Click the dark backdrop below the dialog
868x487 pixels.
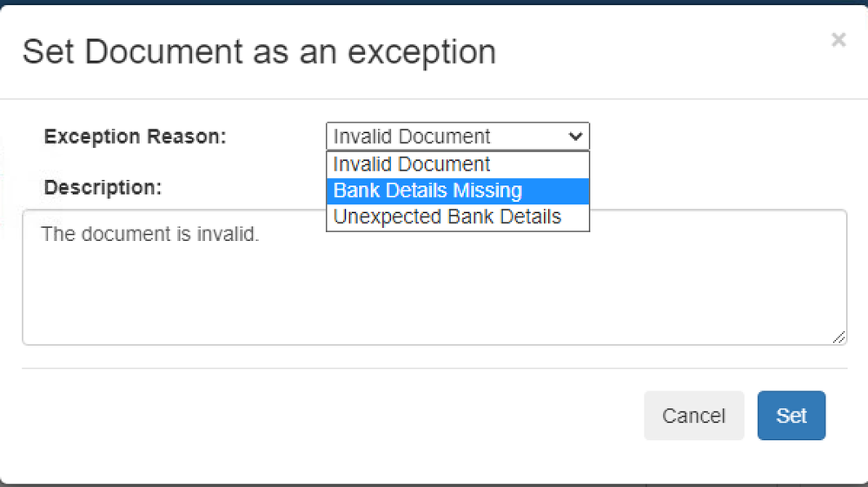(434, 484)
